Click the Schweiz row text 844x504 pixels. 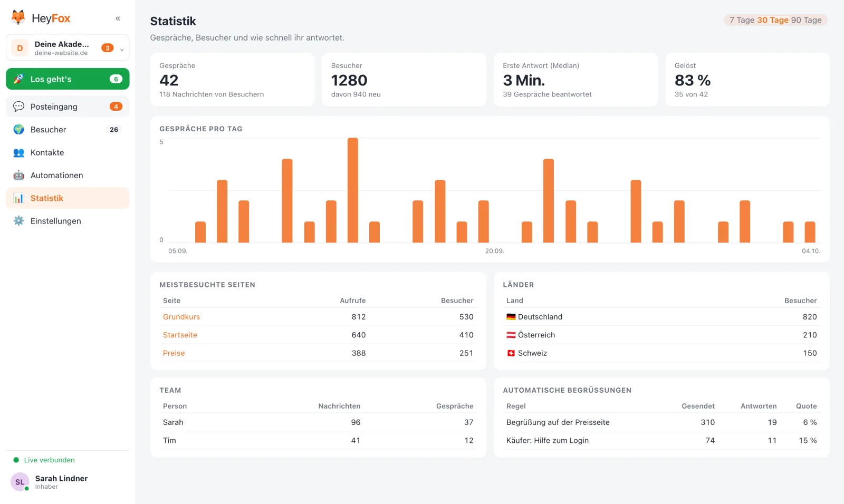pos(532,353)
